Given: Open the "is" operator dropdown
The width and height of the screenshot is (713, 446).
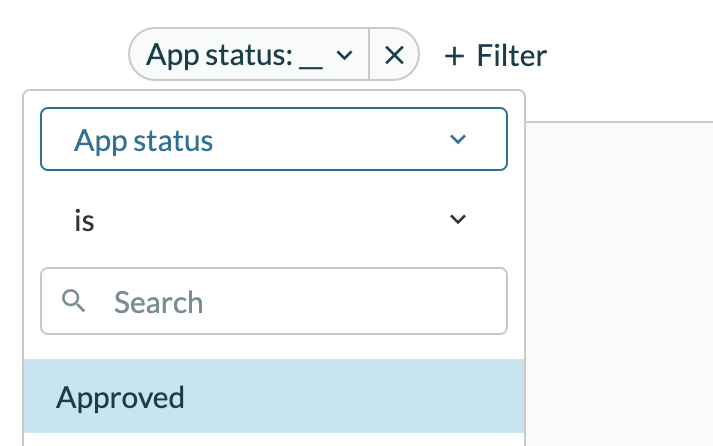Looking at the screenshot, I should tap(273, 219).
